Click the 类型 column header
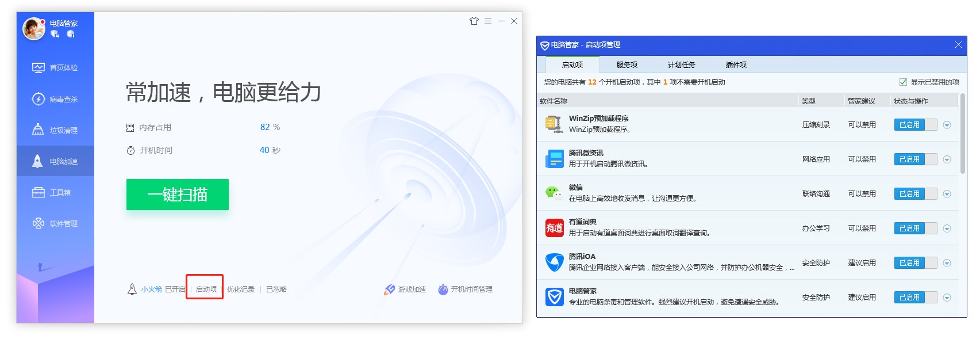 point(809,101)
